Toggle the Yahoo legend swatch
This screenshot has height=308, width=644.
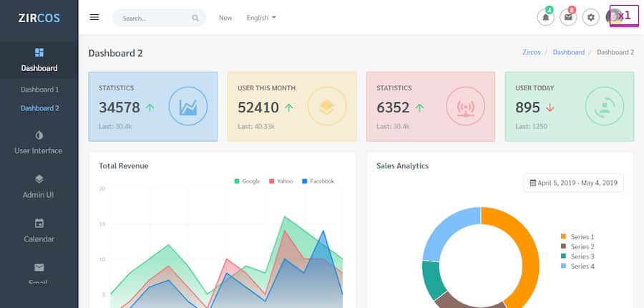pyautogui.click(x=271, y=181)
